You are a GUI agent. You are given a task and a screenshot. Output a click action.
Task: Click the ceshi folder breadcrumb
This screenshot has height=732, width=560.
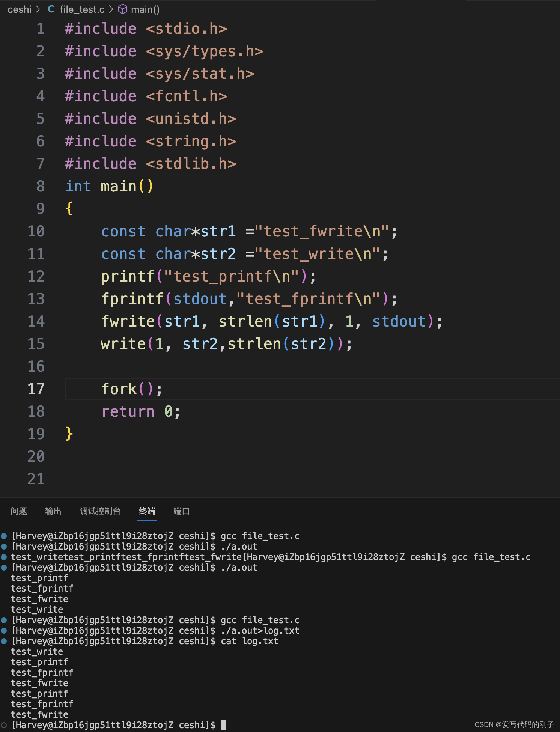[19, 9]
